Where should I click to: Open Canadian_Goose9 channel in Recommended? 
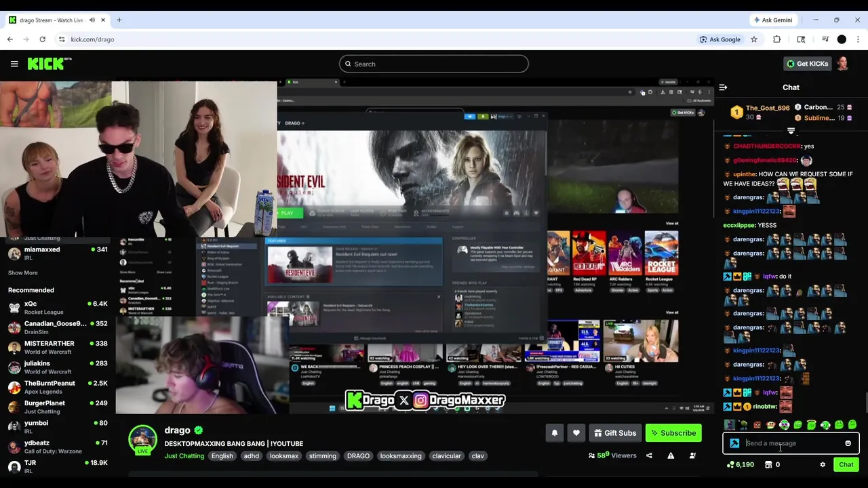[x=58, y=327]
